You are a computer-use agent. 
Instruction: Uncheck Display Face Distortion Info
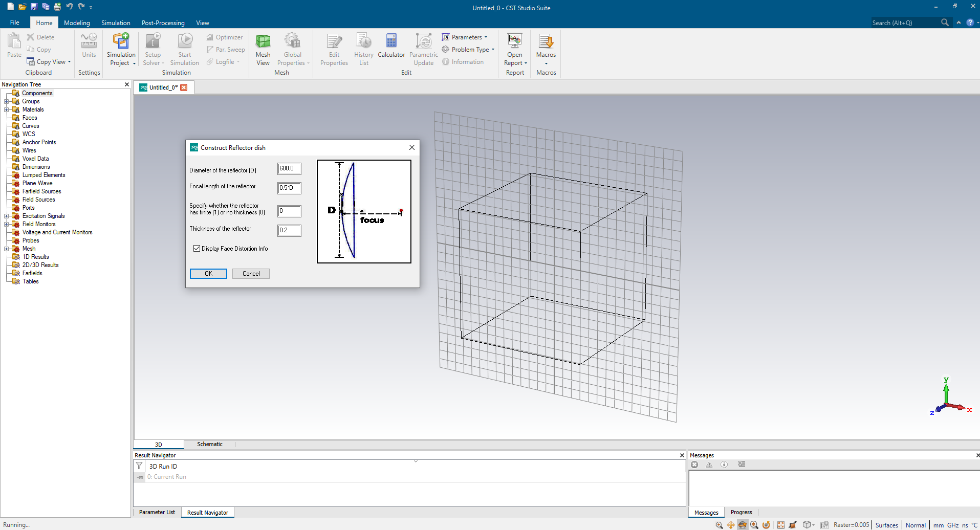click(x=197, y=249)
